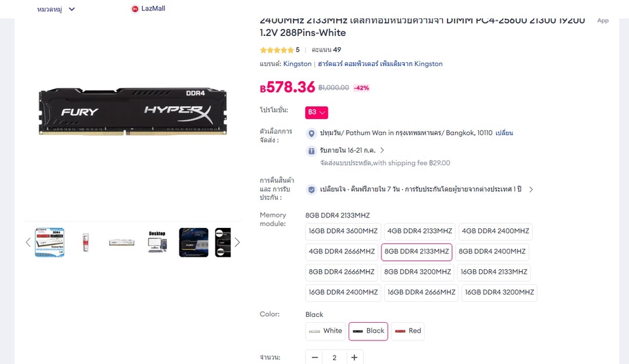
Task: Choose the 16GB DDR4 3200MHZ memory module
Action: (499, 293)
